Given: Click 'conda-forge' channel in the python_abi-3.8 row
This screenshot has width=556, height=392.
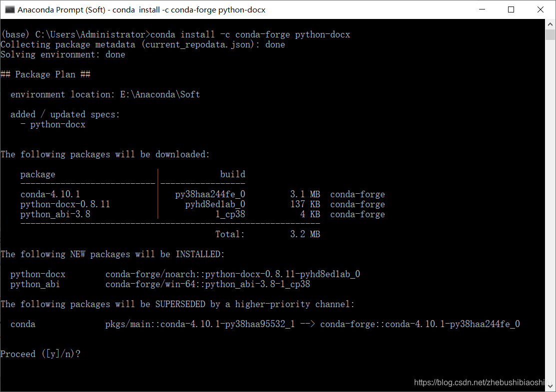Looking at the screenshot, I should tap(358, 214).
